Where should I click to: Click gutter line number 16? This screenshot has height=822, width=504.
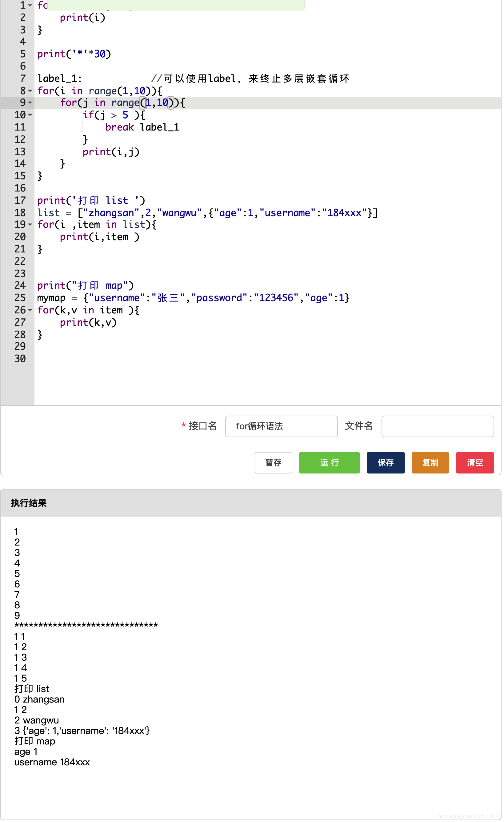[20, 188]
